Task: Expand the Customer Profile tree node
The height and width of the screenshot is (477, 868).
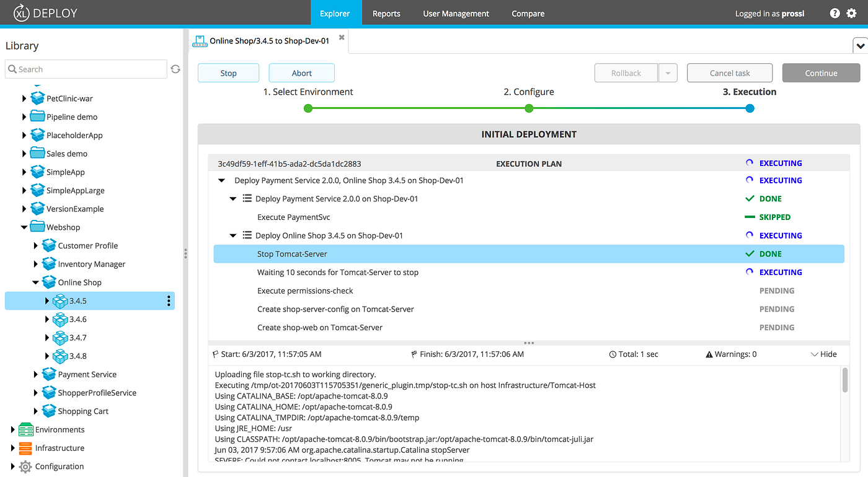Action: [35, 245]
